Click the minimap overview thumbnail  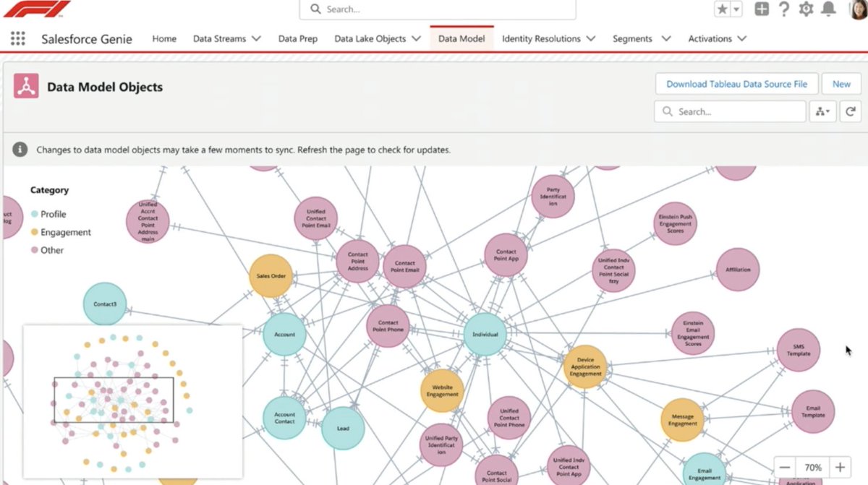(x=133, y=400)
